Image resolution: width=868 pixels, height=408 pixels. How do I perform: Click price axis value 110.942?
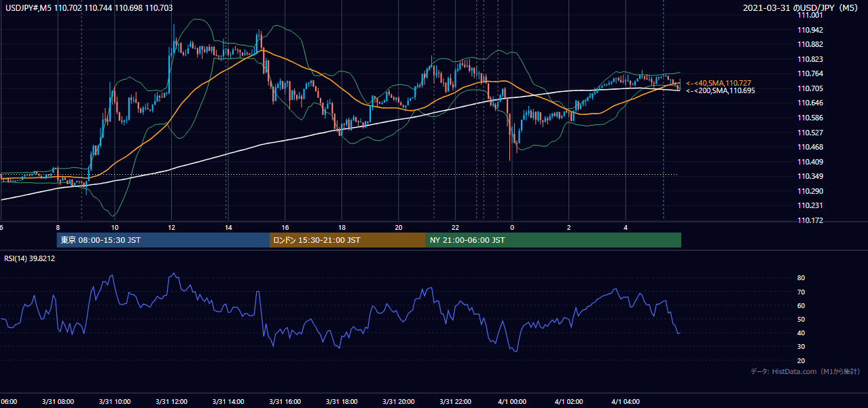click(x=812, y=30)
